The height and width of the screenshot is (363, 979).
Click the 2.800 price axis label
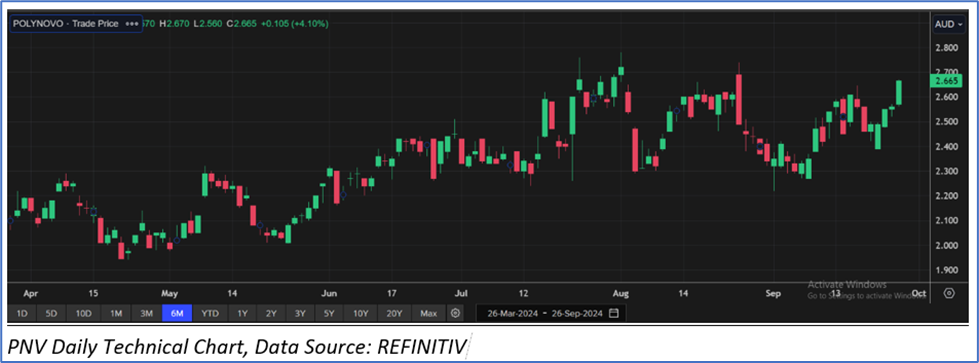coord(947,48)
